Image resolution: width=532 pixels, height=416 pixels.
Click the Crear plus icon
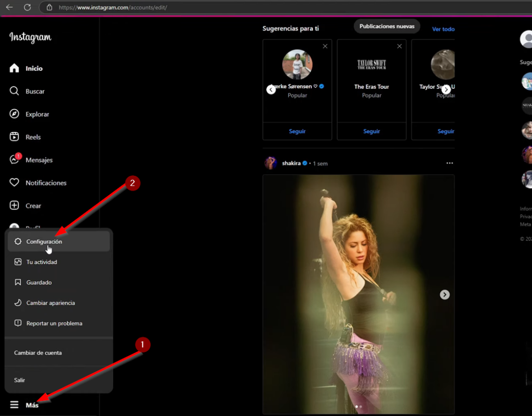coord(14,205)
